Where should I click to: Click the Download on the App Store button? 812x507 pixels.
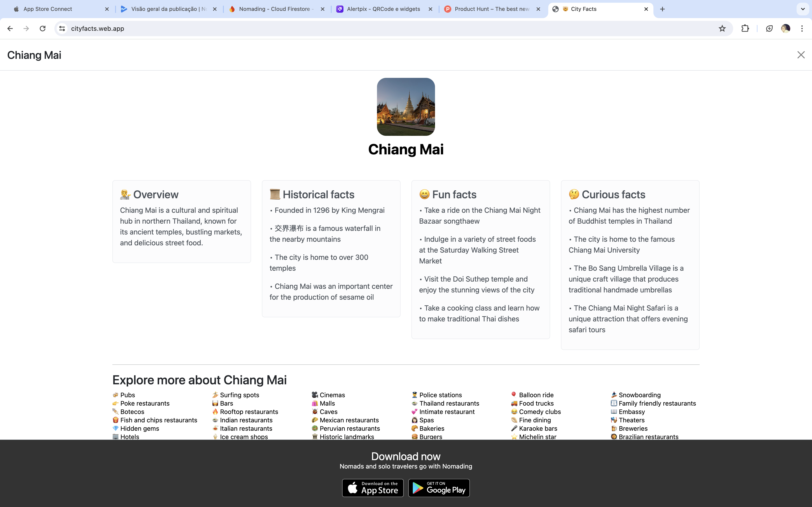[x=373, y=488]
